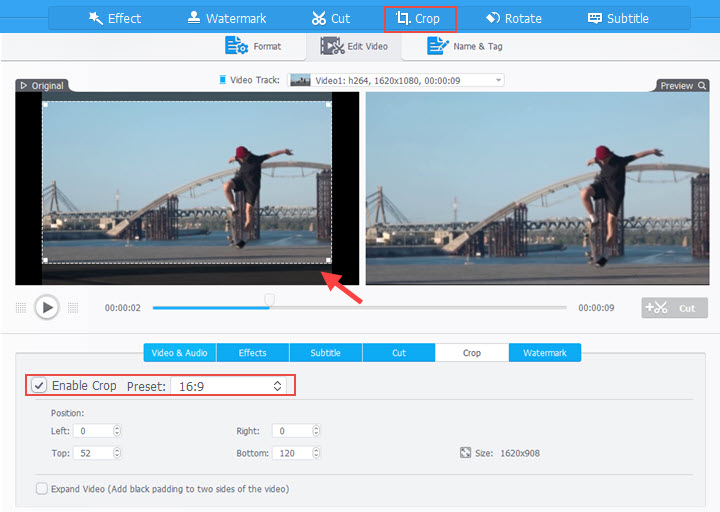Click the Name & Tag pencil icon
The width and height of the screenshot is (720, 512).
click(438, 46)
